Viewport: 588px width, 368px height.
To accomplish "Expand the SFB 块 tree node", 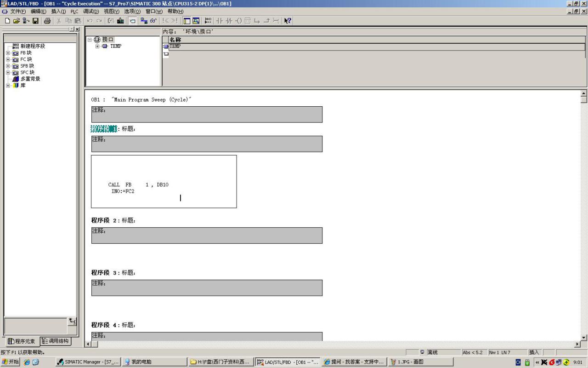I will [x=8, y=66].
